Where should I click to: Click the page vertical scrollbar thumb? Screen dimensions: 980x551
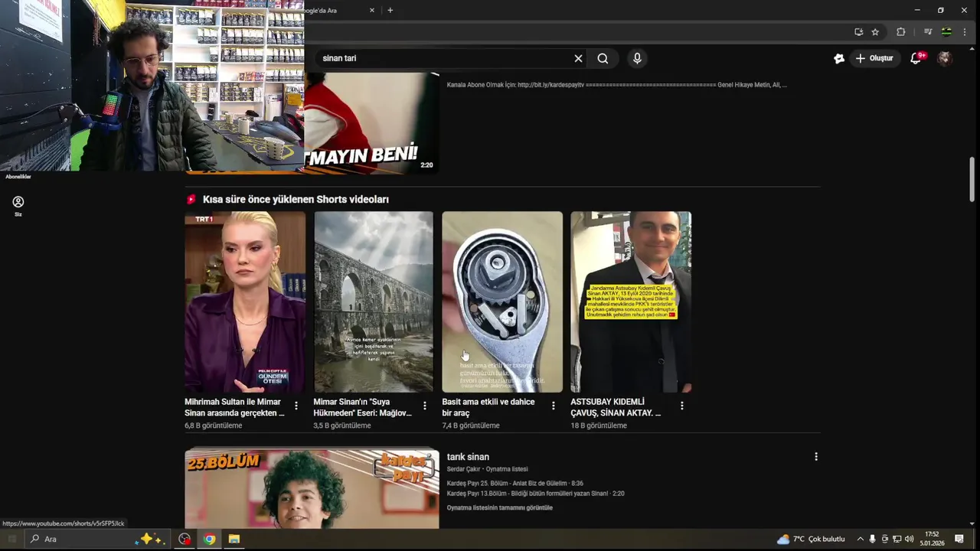972,178
